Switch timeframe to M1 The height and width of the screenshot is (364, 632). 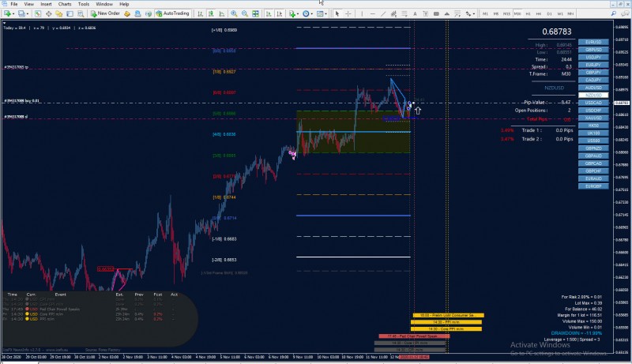click(x=485, y=13)
